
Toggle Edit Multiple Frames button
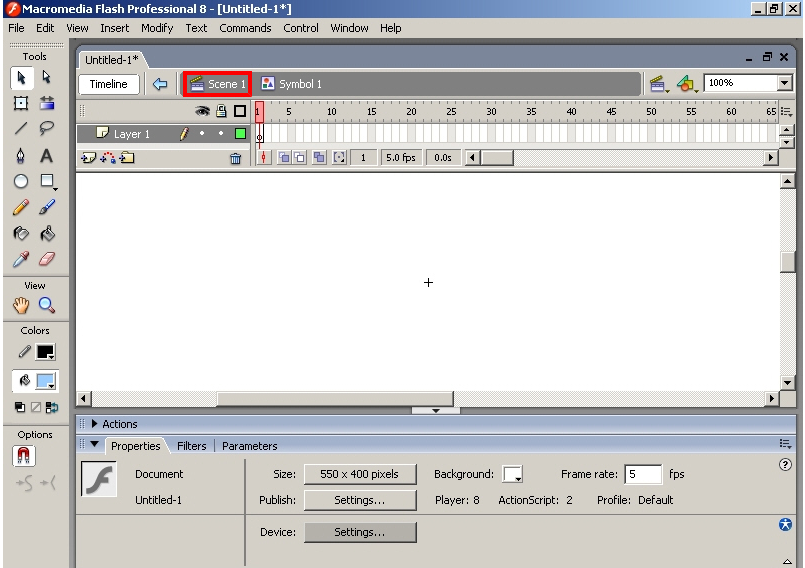[319, 158]
